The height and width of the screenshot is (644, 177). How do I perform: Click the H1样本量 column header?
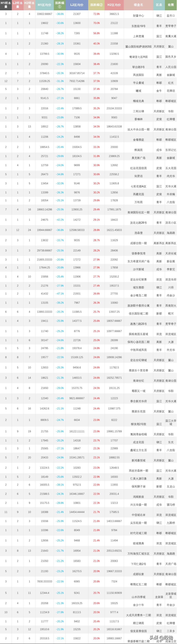6,5
